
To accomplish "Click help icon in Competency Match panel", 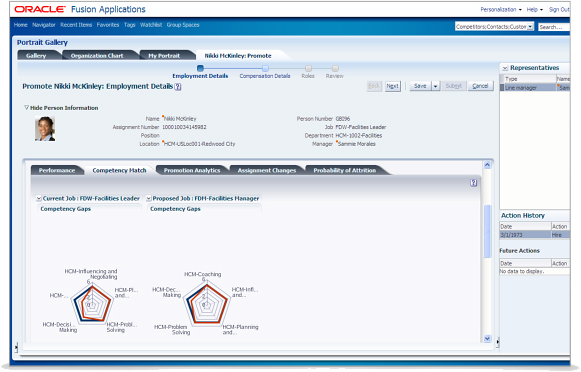I will tap(474, 183).
